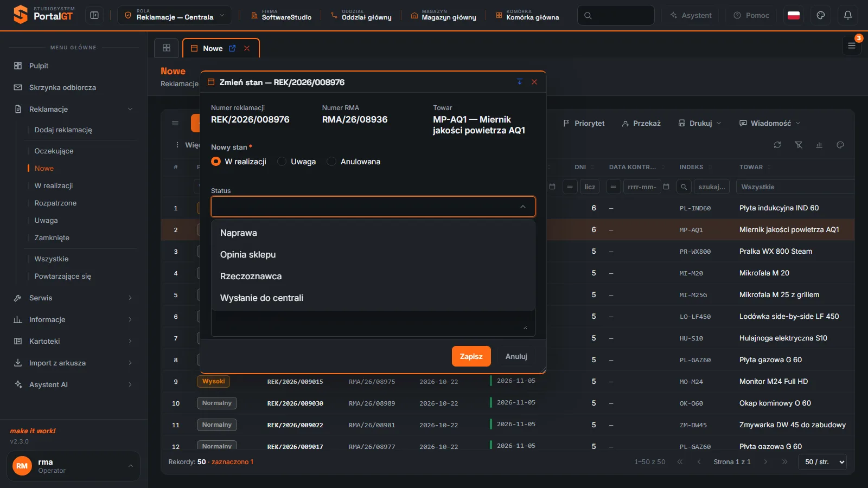Image resolution: width=868 pixels, height=488 pixels.
Task: Open Skrzynka odbiorcza in sidebar
Action: pos(74,87)
